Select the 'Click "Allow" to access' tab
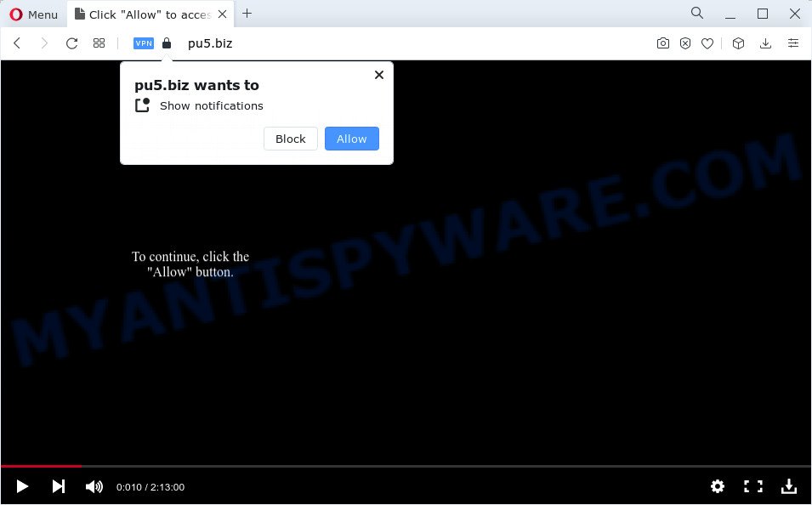The width and height of the screenshot is (812, 505). point(150,14)
